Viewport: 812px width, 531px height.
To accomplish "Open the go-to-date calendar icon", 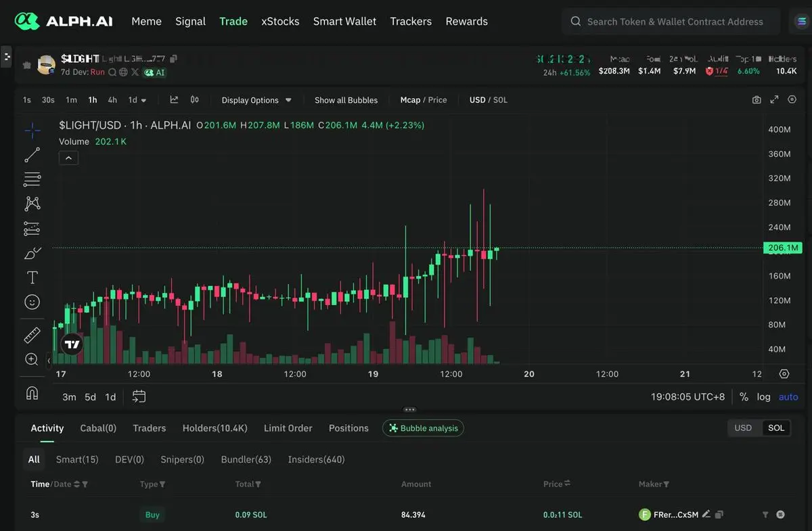I will [139, 396].
